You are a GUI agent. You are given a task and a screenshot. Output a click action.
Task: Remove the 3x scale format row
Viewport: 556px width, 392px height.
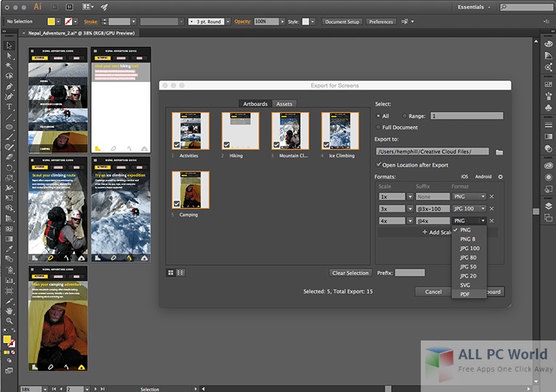[x=492, y=208]
